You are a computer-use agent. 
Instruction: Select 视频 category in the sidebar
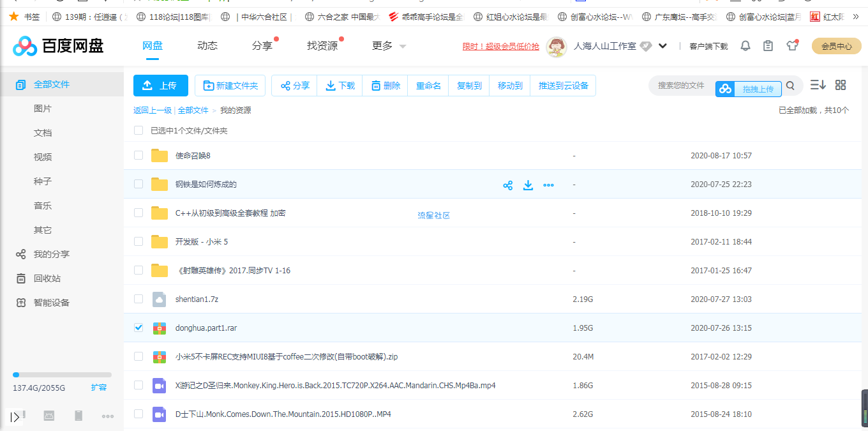[x=43, y=157]
